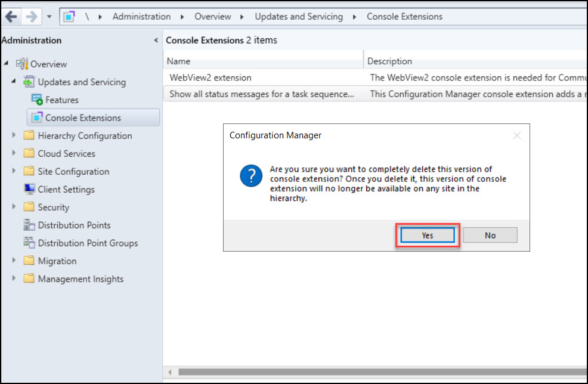This screenshot has height=384, width=588.
Task: Open Distribution Point Groups node
Action: [x=88, y=243]
